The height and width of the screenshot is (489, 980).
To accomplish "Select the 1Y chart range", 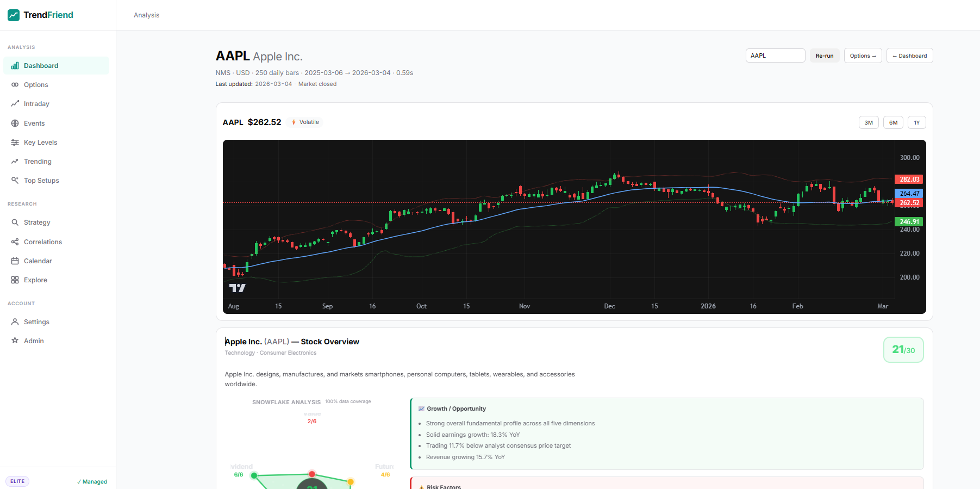I will (917, 123).
